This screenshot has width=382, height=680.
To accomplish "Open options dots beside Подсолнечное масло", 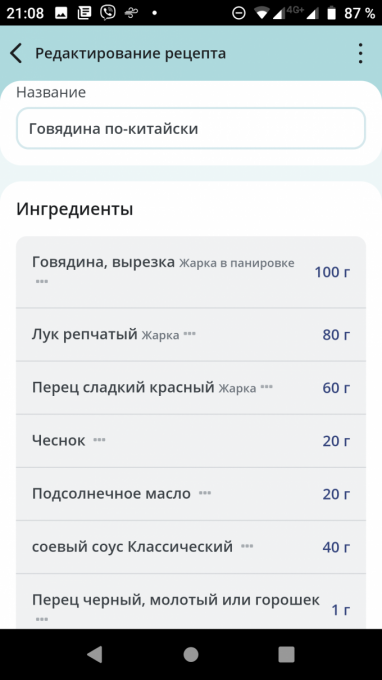I will pyautogui.click(x=205, y=493).
